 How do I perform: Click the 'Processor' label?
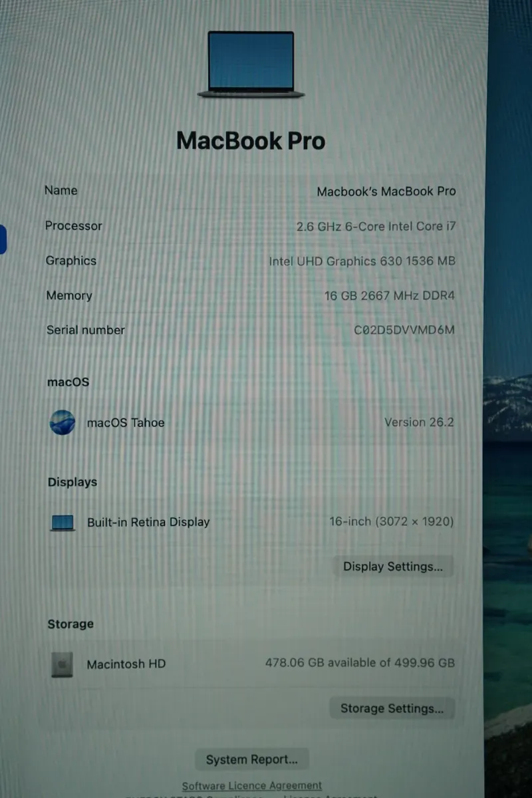[x=74, y=225]
